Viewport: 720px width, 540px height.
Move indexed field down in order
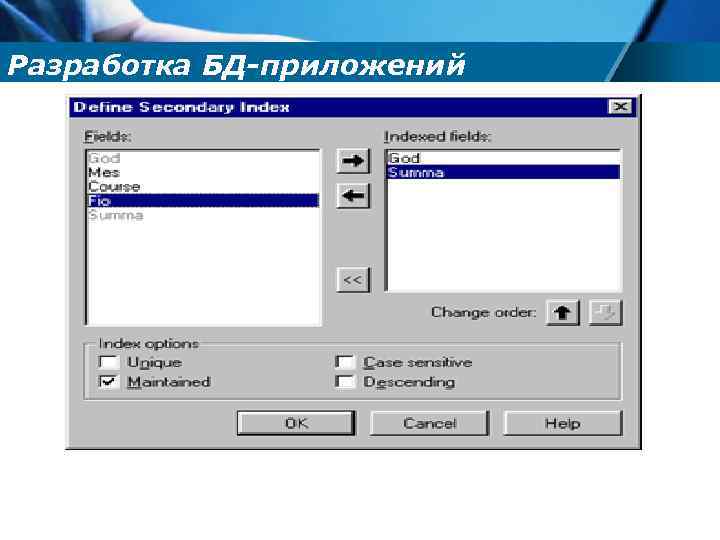pyautogui.click(x=606, y=313)
